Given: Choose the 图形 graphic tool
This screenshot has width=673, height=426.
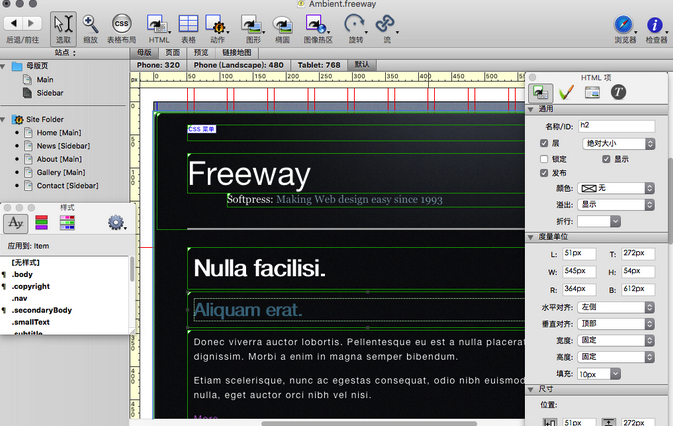Looking at the screenshot, I should coord(253,28).
